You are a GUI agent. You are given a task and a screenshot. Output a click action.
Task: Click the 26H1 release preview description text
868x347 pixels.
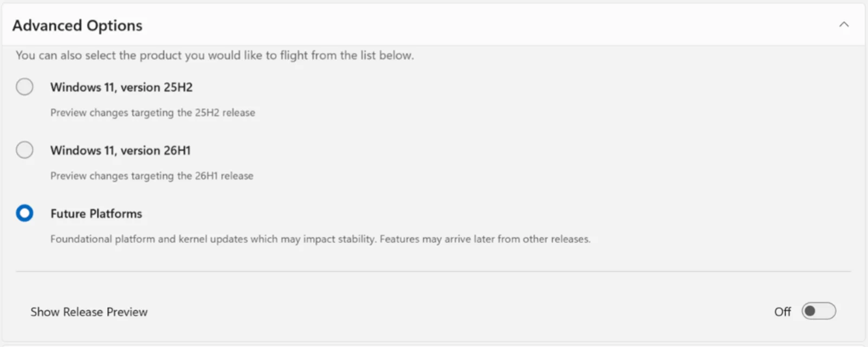[x=152, y=176]
